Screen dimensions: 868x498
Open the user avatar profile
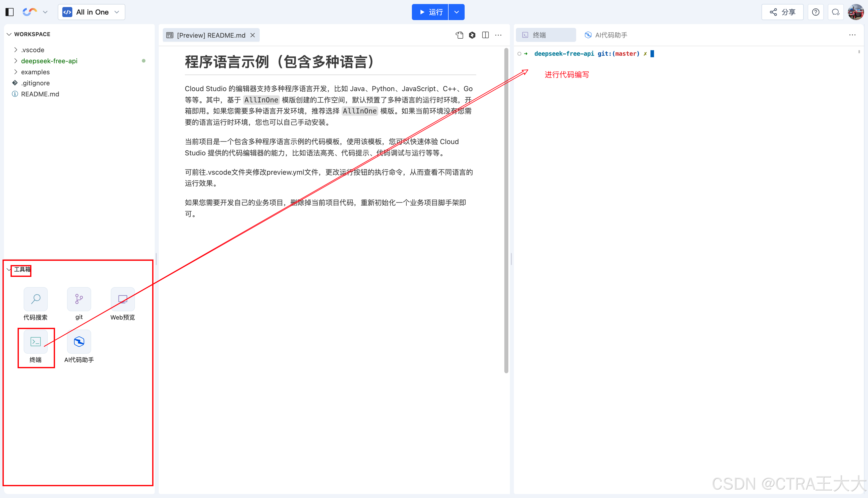[856, 12]
